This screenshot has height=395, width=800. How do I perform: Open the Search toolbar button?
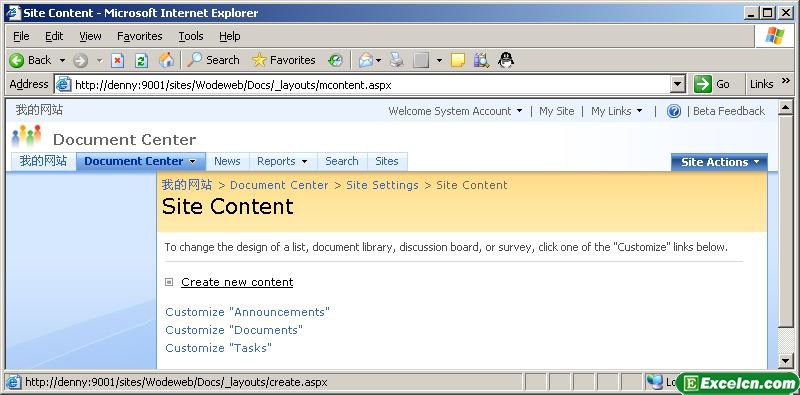213,60
